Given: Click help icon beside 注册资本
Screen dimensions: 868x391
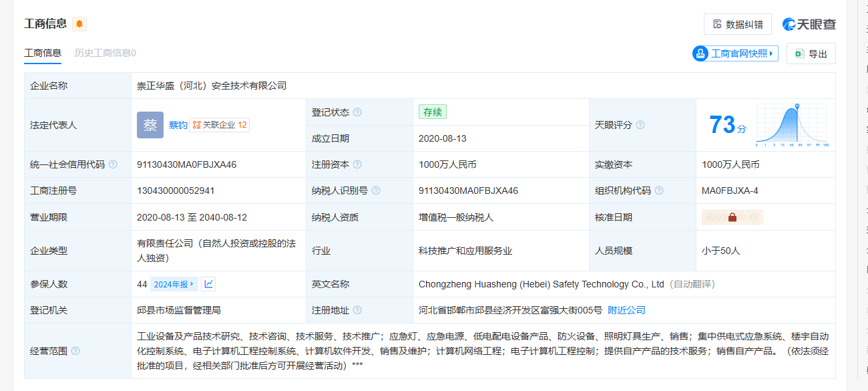Looking at the screenshot, I should coord(357,164).
